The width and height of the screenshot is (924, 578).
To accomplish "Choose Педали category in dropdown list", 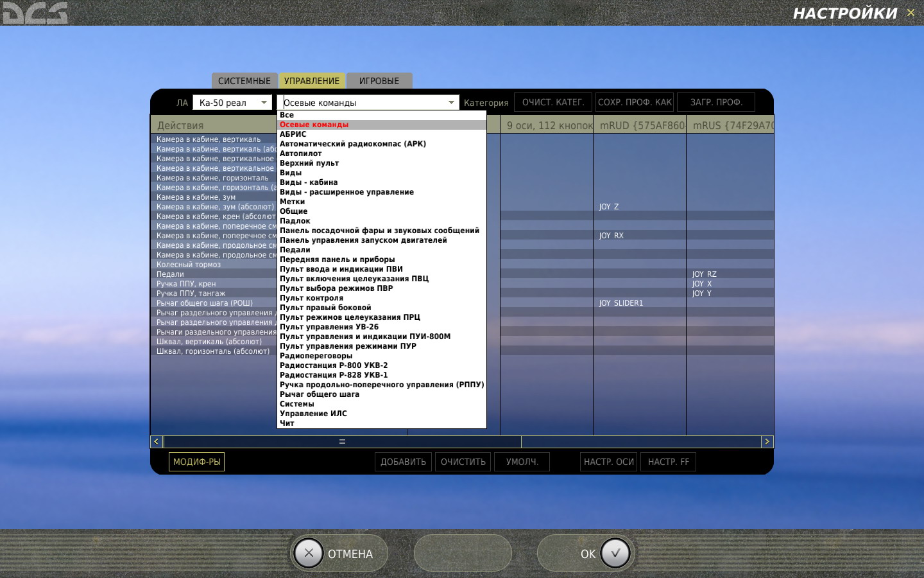I will [x=382, y=250].
